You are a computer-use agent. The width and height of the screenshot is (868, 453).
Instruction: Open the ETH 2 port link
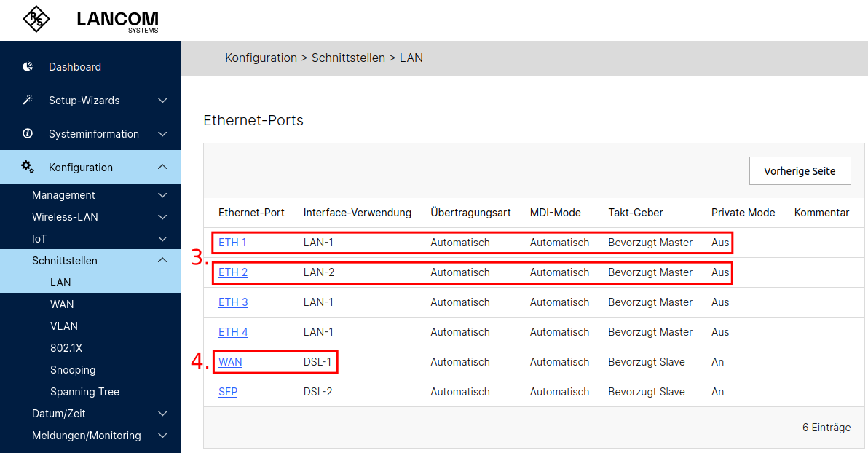(233, 272)
